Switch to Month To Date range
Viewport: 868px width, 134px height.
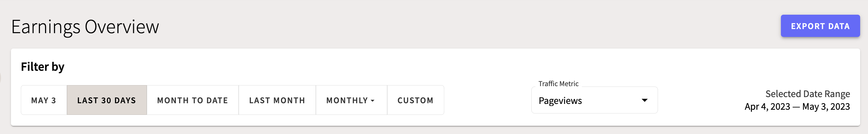[x=193, y=100]
